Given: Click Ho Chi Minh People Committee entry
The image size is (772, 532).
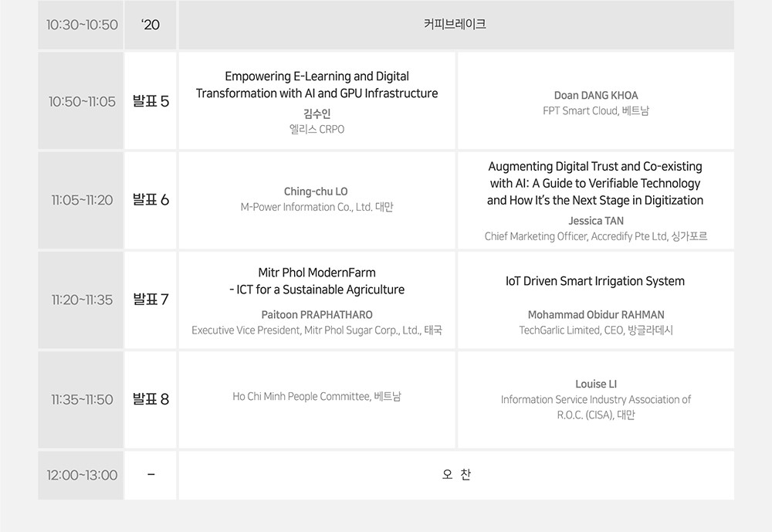Looking at the screenshot, I should (317, 396).
